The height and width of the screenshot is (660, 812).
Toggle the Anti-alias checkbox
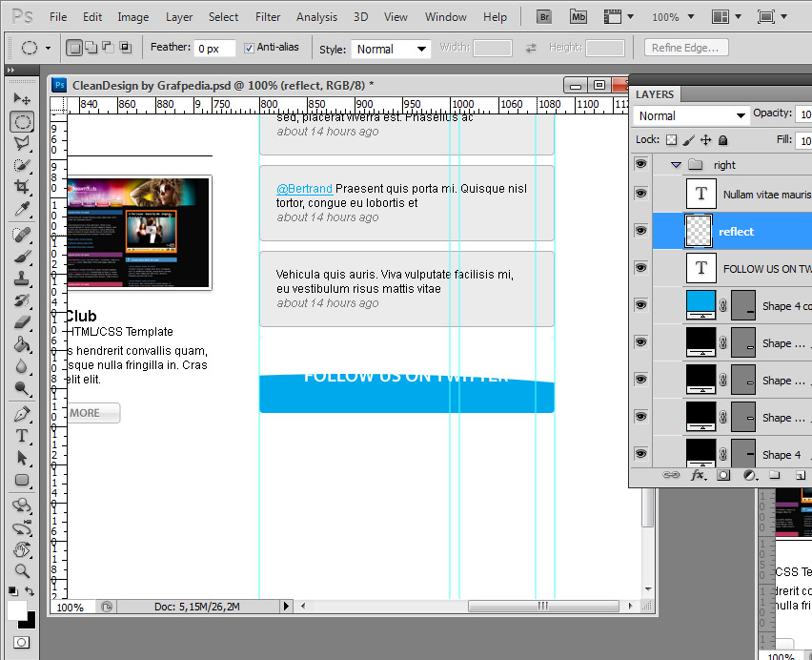[x=249, y=48]
